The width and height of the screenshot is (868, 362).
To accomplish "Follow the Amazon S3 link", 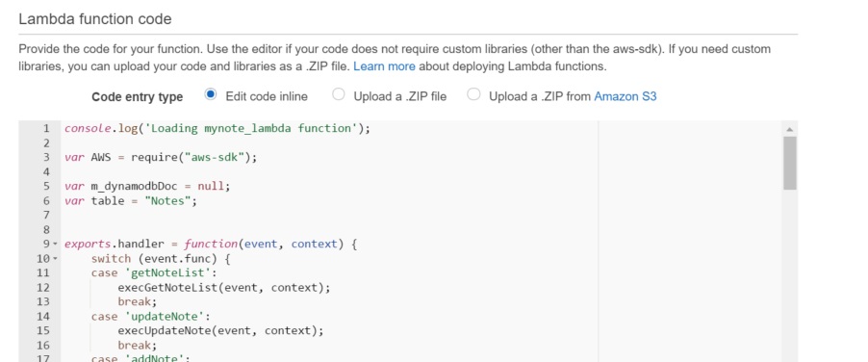I will [625, 96].
